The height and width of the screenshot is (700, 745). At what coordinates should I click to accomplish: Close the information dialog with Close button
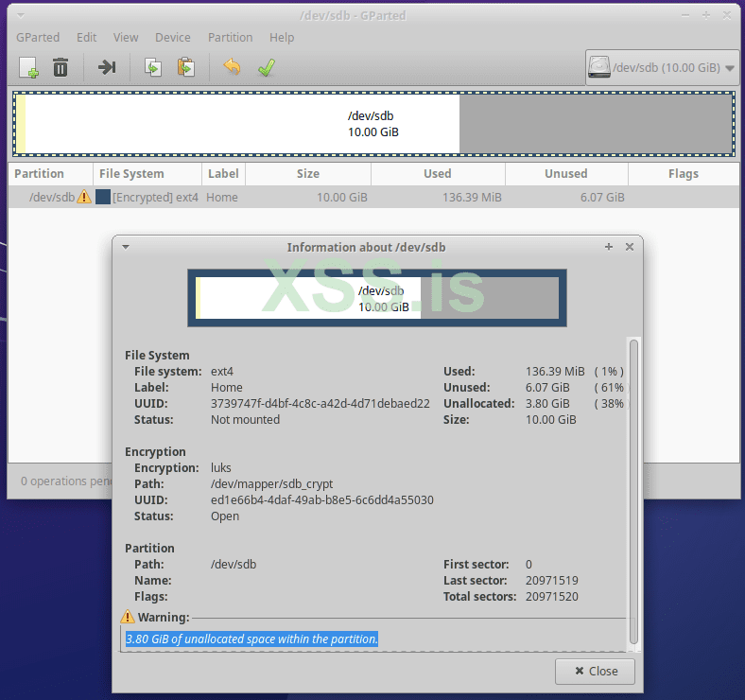pos(595,671)
